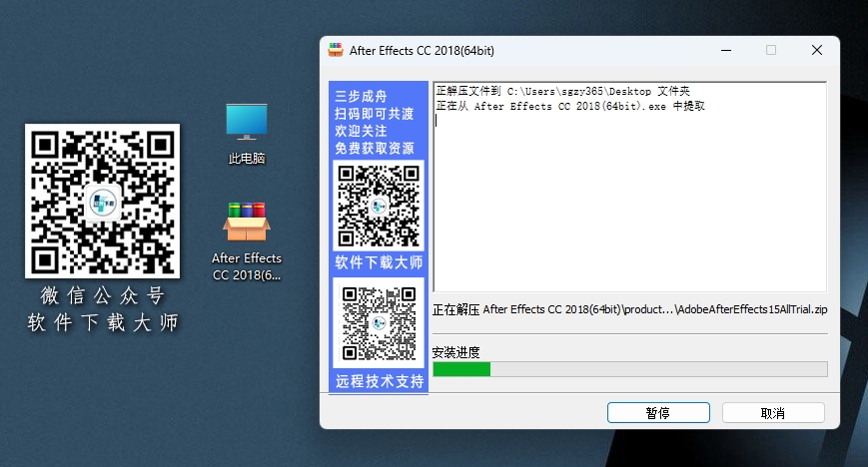Click the log line starting 正解压文件到
Viewport: 868px width, 467px height.
click(563, 91)
